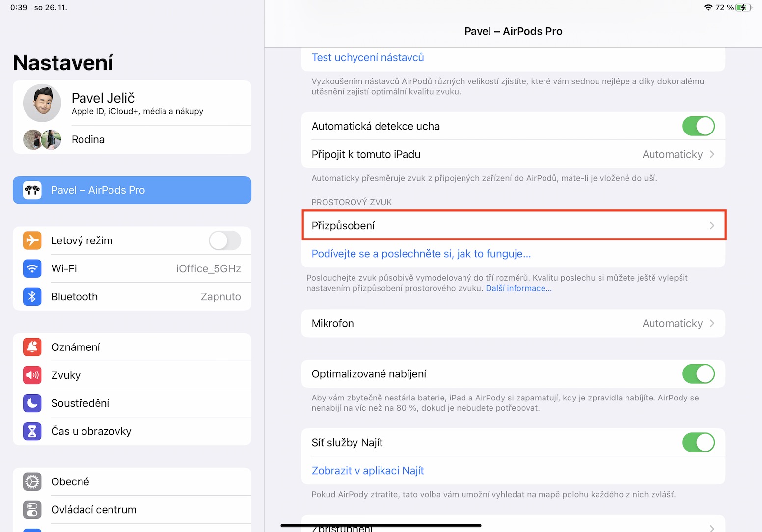Viewport: 762px width, 532px height.
Task: Toggle the Síť služby Najít switch
Action: pyautogui.click(x=698, y=443)
